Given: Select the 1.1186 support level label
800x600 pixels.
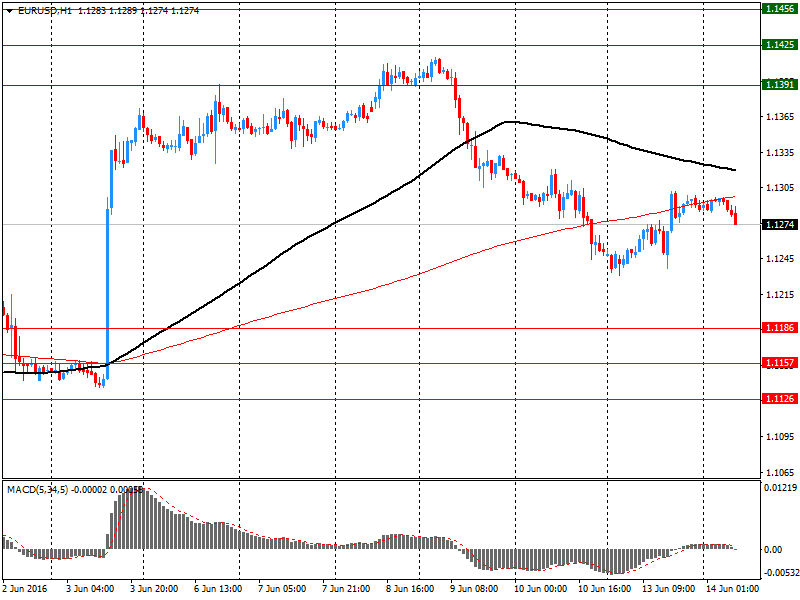Looking at the screenshot, I should click(x=780, y=328).
